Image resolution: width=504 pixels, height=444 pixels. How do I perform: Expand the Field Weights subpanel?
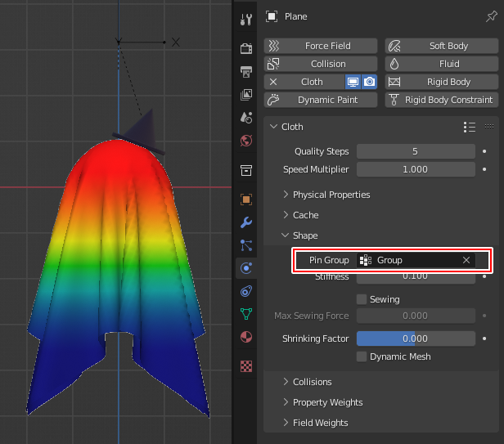click(x=320, y=423)
